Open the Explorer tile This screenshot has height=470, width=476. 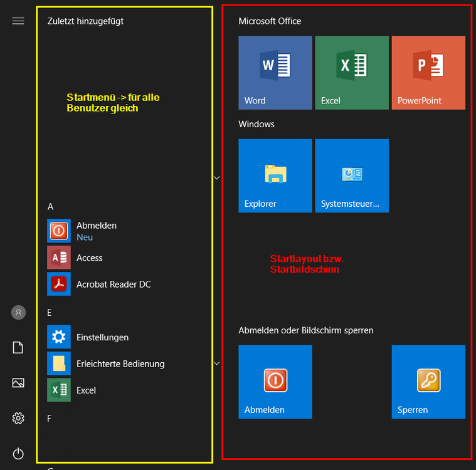click(x=275, y=175)
